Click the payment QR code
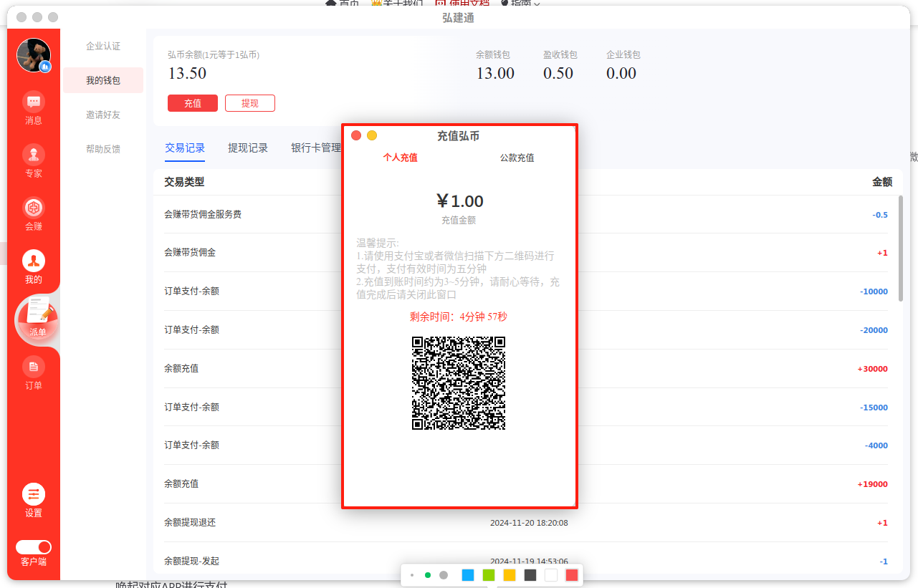 pyautogui.click(x=459, y=383)
